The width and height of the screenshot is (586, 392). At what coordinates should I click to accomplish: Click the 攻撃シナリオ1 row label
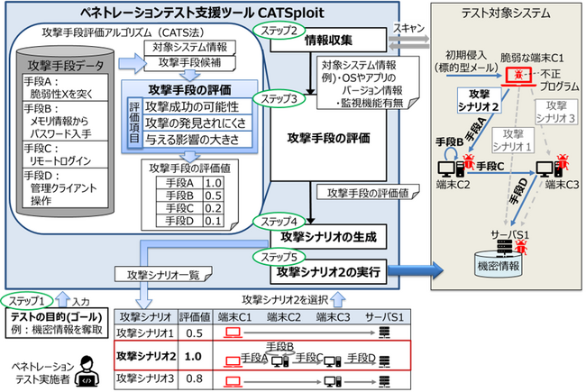tap(145, 333)
